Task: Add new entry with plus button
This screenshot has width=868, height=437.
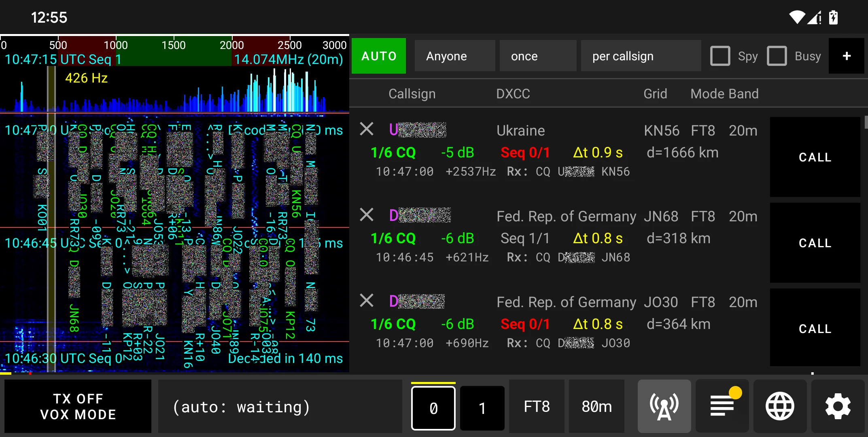Action: [x=847, y=56]
